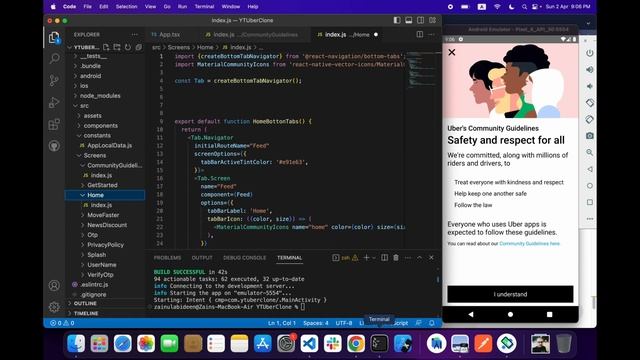Open the Explorer view in the activity bar

[x=54, y=38]
